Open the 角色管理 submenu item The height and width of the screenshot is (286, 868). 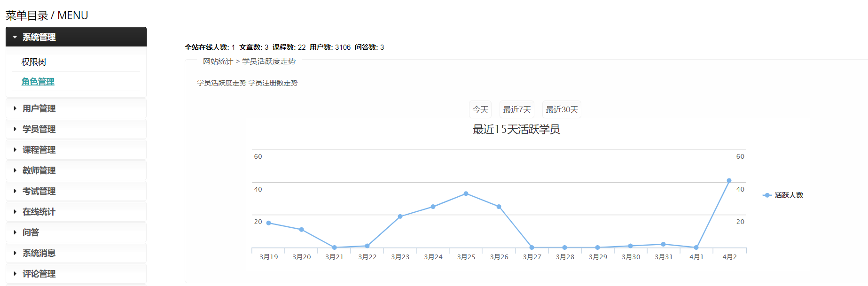(x=38, y=82)
